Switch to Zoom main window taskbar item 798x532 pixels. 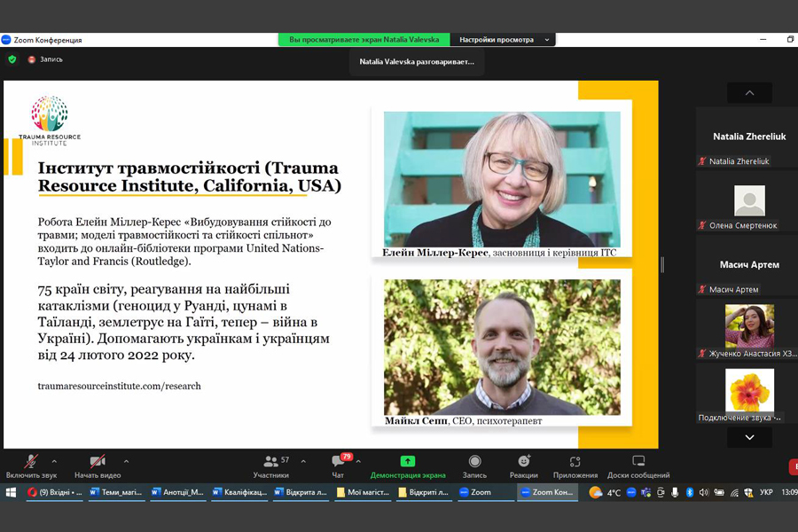click(x=486, y=492)
